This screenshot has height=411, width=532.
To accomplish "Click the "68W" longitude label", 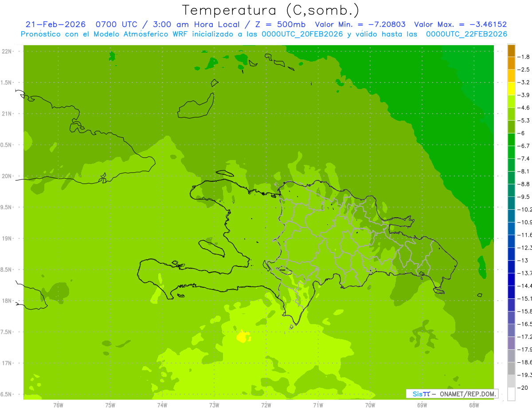I will click(x=474, y=405).
